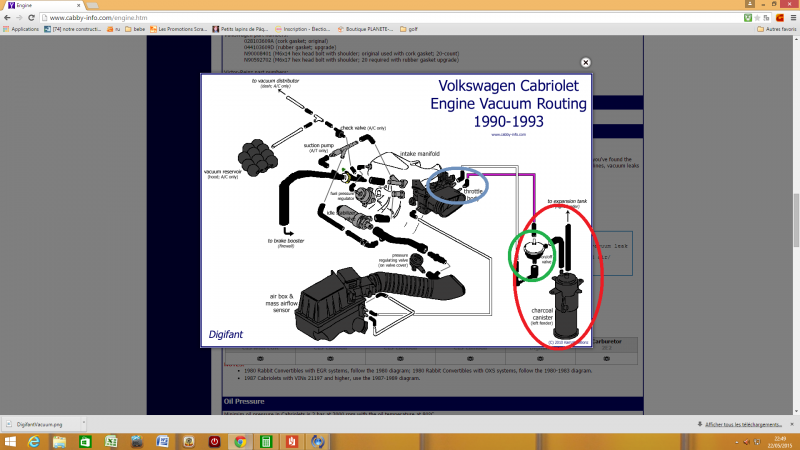Click the www.cabby-info.com link in diagram
Screen dimensions: 800x450
point(508,135)
